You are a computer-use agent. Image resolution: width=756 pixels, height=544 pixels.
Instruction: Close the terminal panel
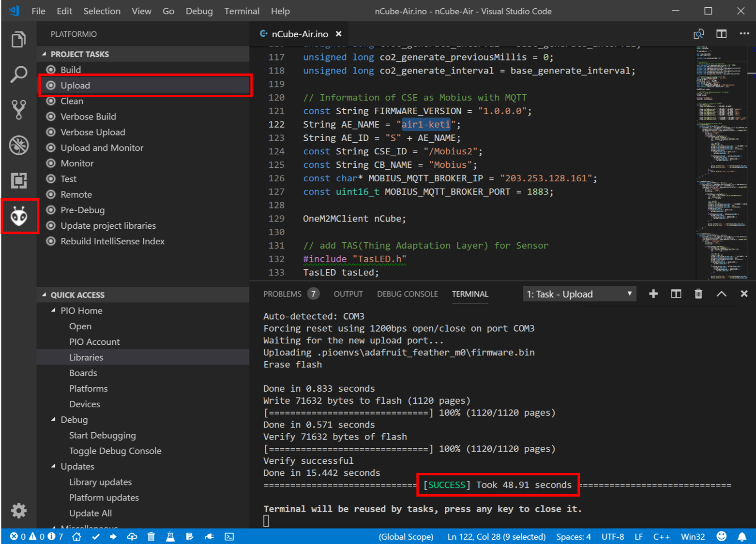(744, 294)
